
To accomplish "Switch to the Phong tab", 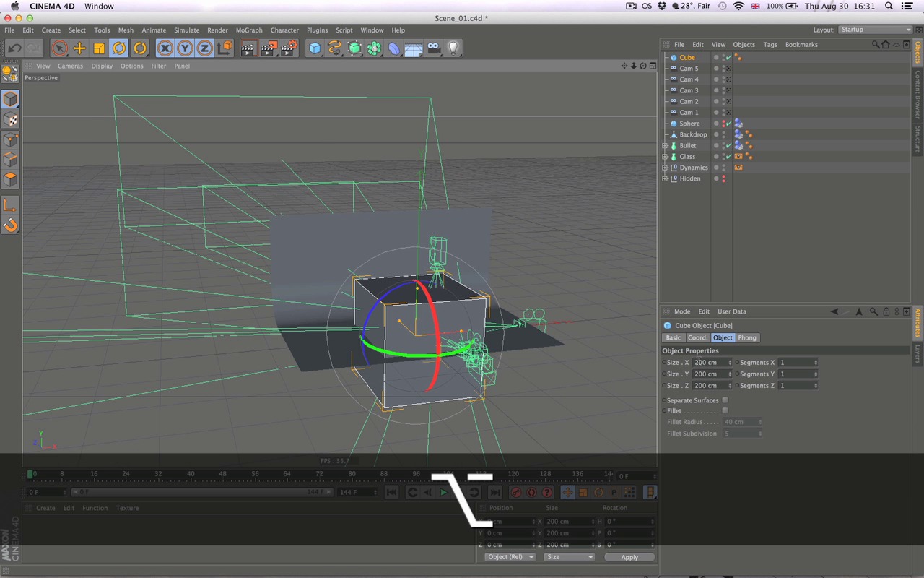I will [x=747, y=337].
